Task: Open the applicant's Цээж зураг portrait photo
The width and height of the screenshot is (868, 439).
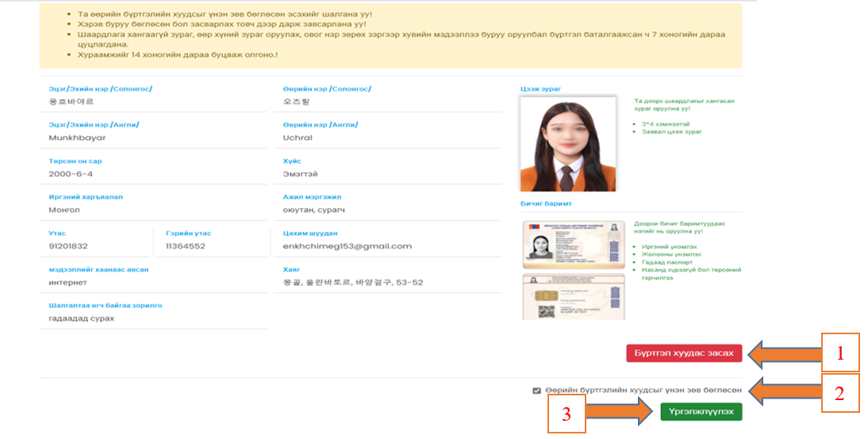Action: click(x=567, y=144)
